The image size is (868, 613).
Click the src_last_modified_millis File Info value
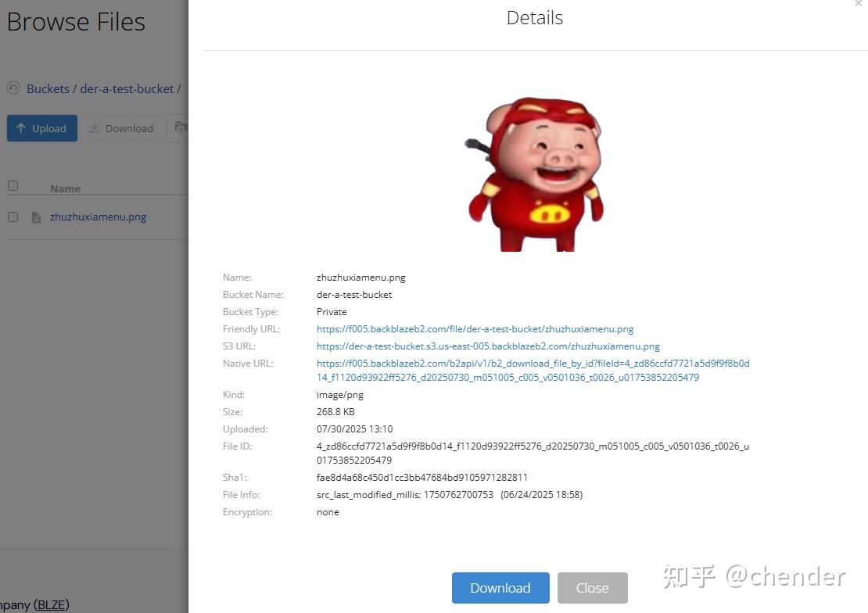pyautogui.click(x=450, y=495)
